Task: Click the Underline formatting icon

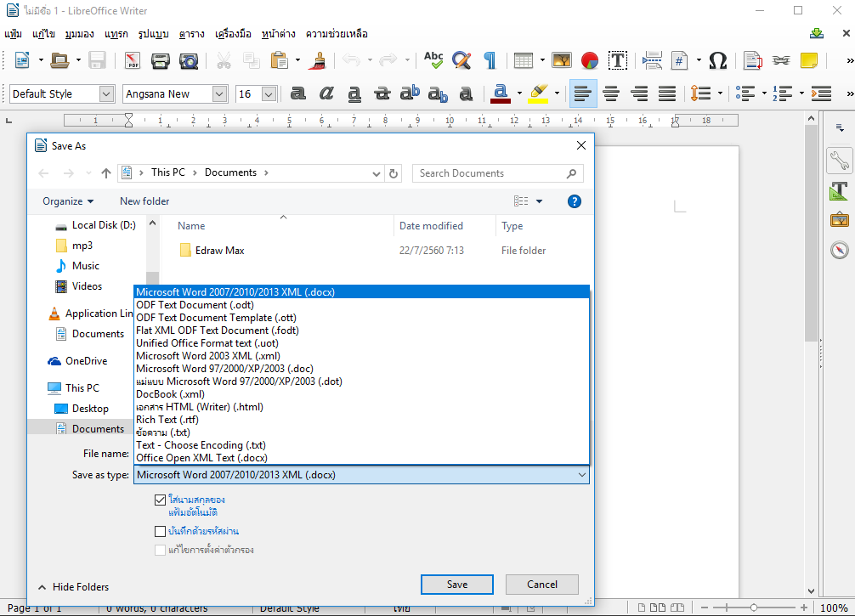Action: pyautogui.click(x=354, y=93)
